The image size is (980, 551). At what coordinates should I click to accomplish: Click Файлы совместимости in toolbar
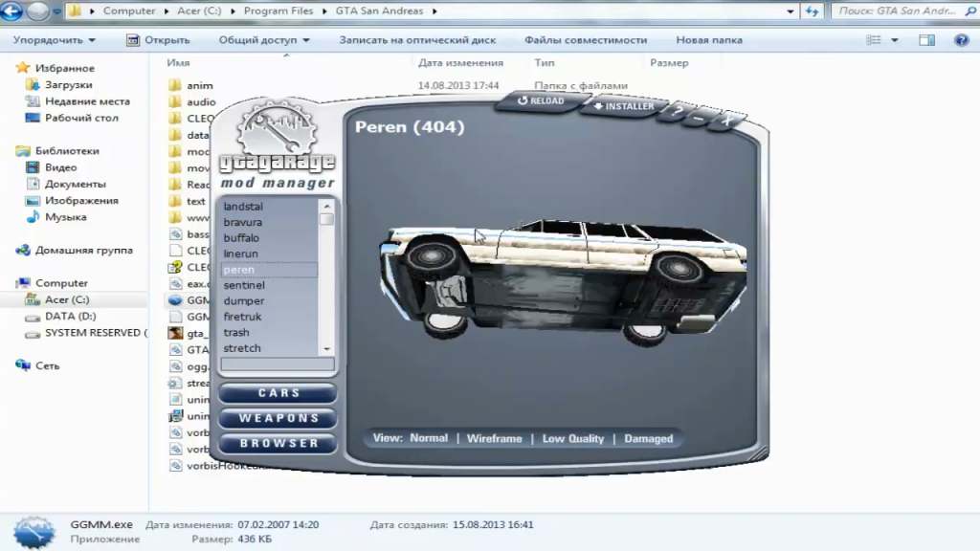click(x=586, y=40)
